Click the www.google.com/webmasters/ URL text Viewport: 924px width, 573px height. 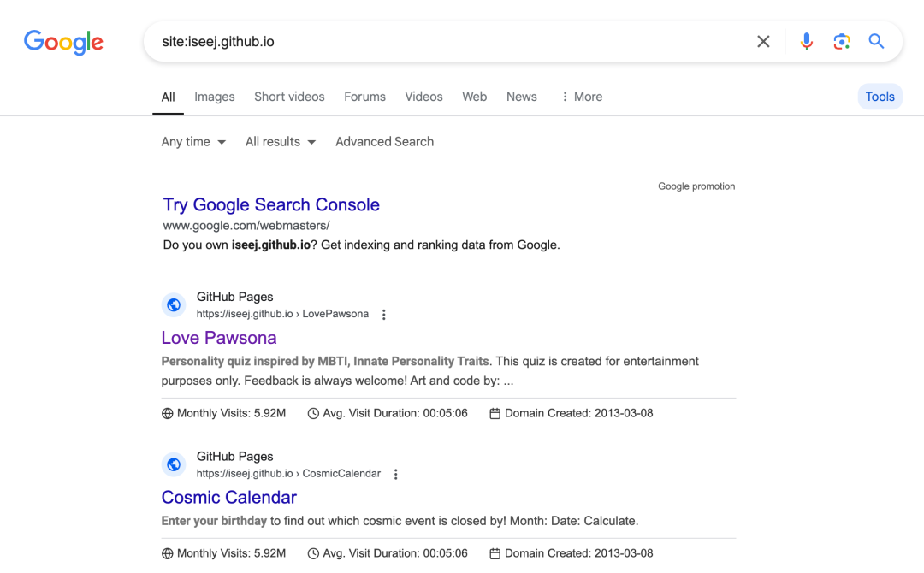(246, 226)
